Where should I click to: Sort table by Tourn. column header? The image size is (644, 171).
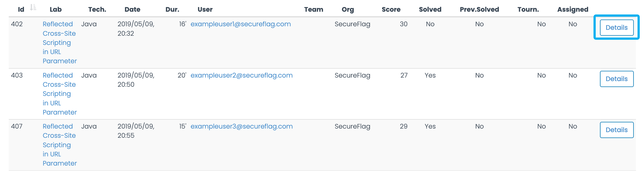pos(528,9)
